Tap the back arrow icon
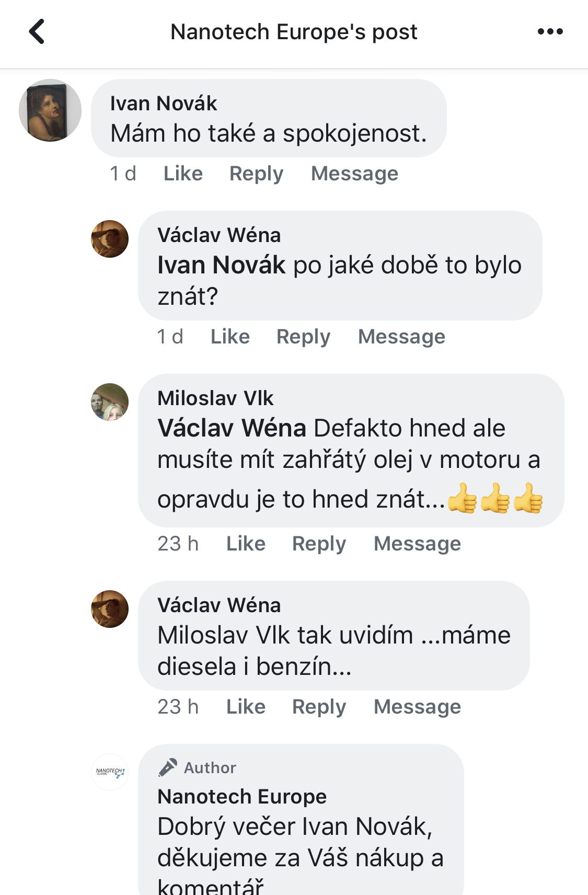This screenshot has height=895, width=588. pyautogui.click(x=37, y=32)
